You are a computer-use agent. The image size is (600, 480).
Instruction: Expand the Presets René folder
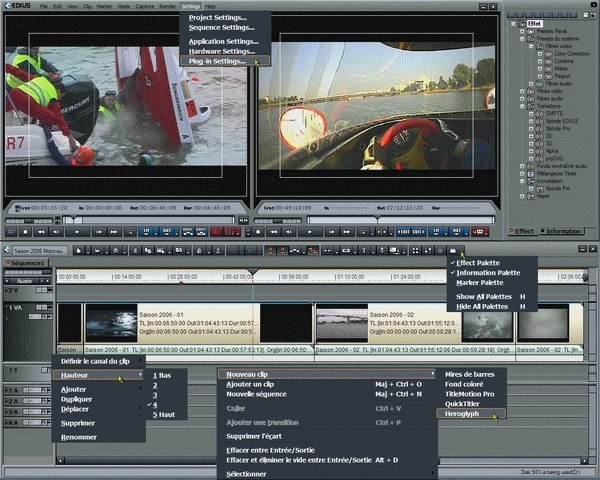[522, 31]
